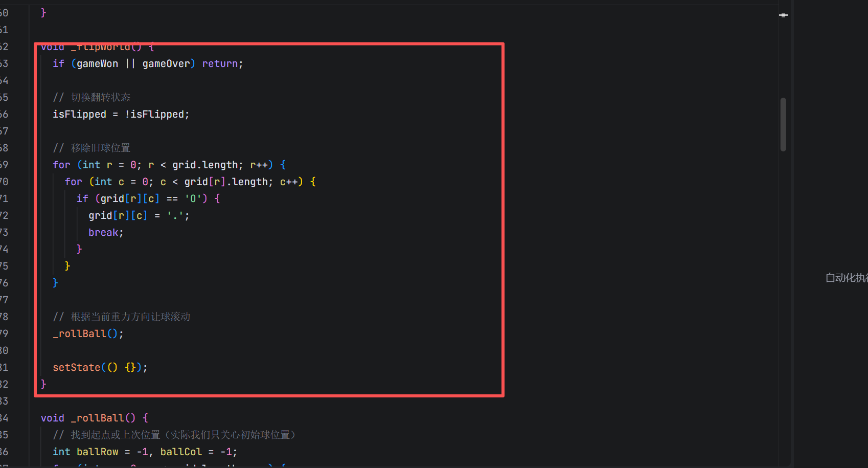Click 'grid[r].length' in the inner for loop
The width and height of the screenshot is (868, 468).
pyautogui.click(x=226, y=182)
